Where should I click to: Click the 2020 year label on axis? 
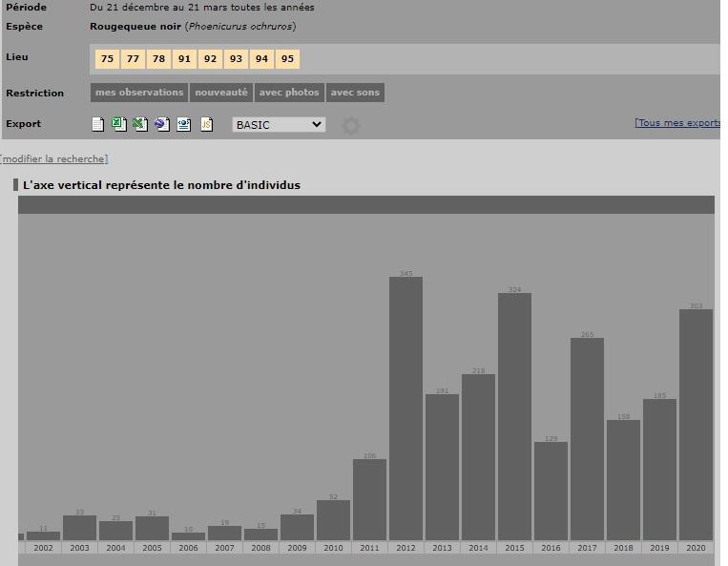pos(696,548)
